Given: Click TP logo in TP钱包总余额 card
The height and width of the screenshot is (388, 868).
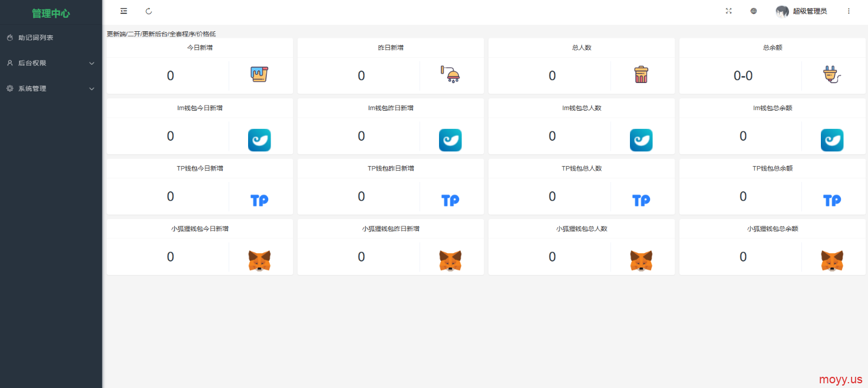Looking at the screenshot, I should (832, 200).
